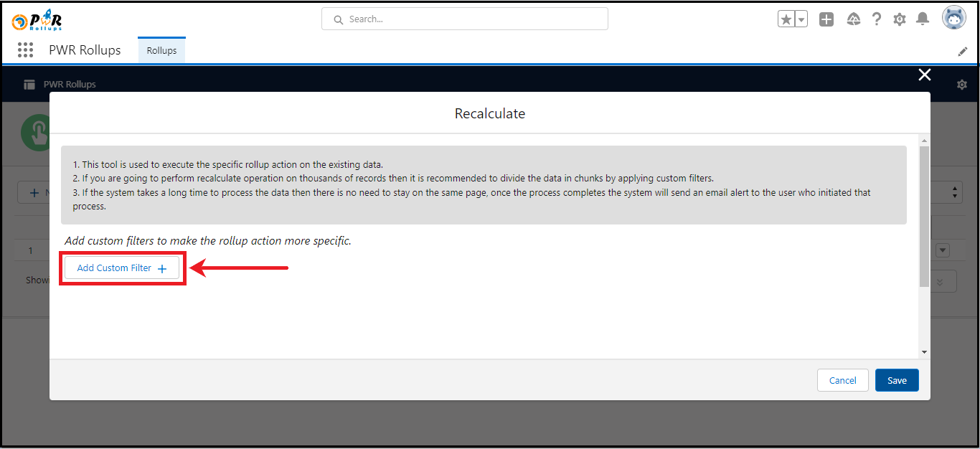Open the Setup gear icon
Viewport: 980px width, 449px height.
[x=899, y=19]
